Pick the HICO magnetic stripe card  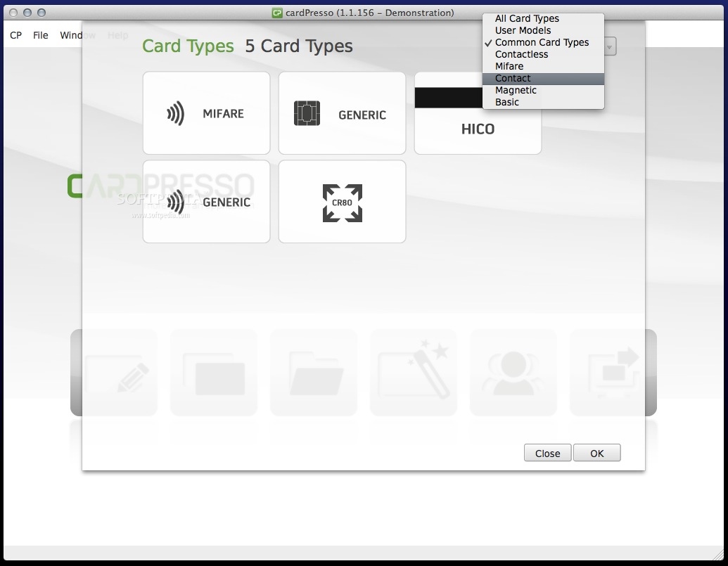coord(478,130)
